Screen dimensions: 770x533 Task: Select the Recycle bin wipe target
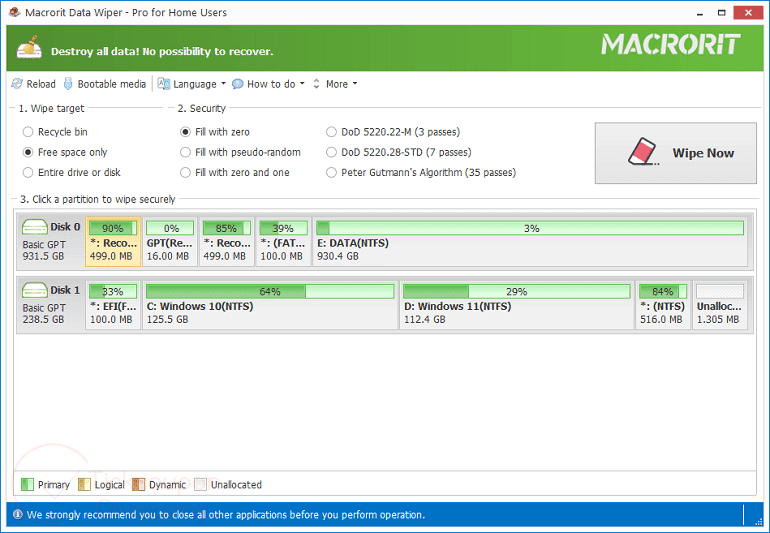pyautogui.click(x=55, y=132)
